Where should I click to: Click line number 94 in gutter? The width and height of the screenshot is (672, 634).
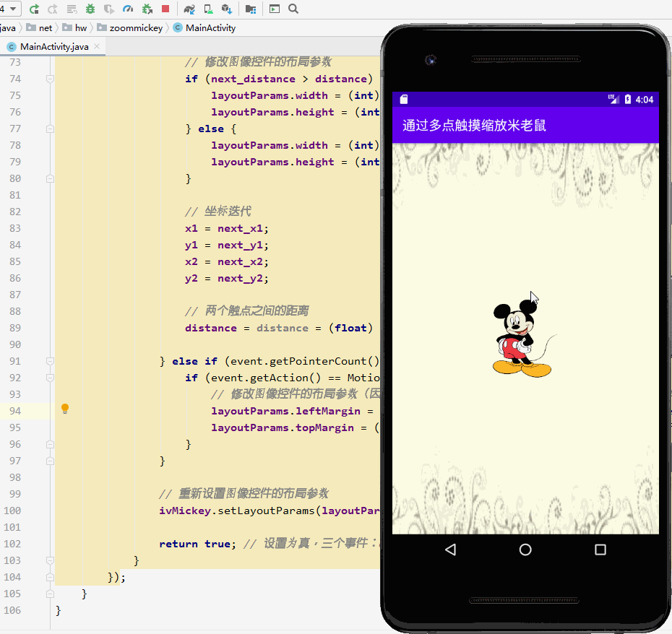[x=15, y=411]
